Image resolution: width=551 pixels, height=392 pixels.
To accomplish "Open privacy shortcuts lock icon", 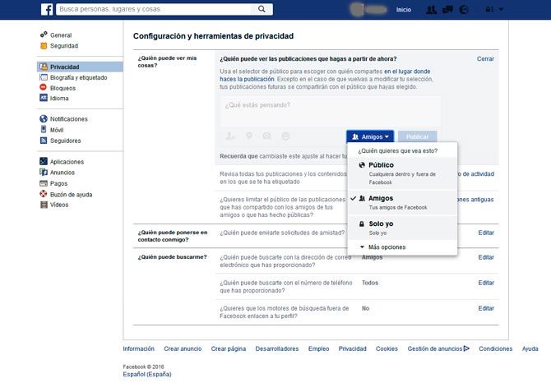I will tap(488, 10).
